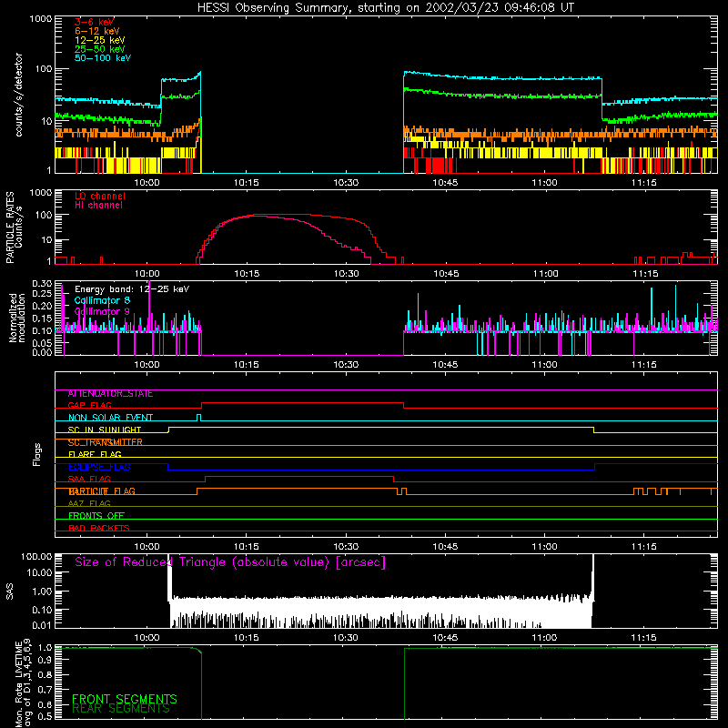Viewport: 728px width, 728px height.
Task: Click the HESSI Observing Summary plot title
Action: [386, 8]
